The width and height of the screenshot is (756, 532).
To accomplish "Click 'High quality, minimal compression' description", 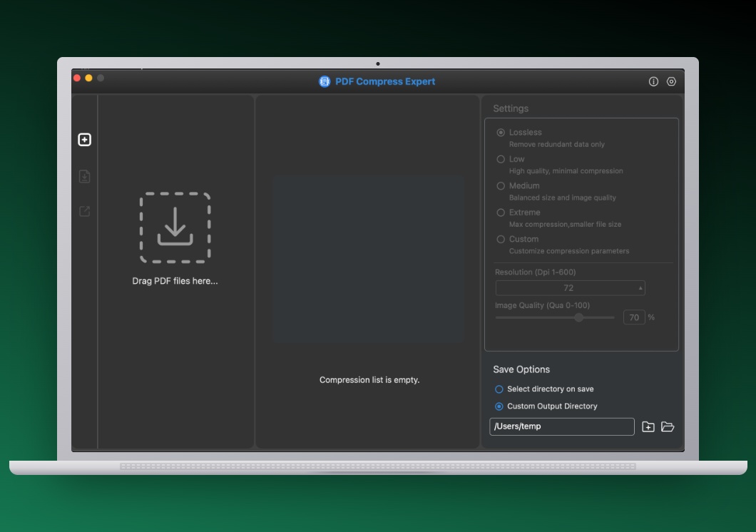I will [x=566, y=170].
